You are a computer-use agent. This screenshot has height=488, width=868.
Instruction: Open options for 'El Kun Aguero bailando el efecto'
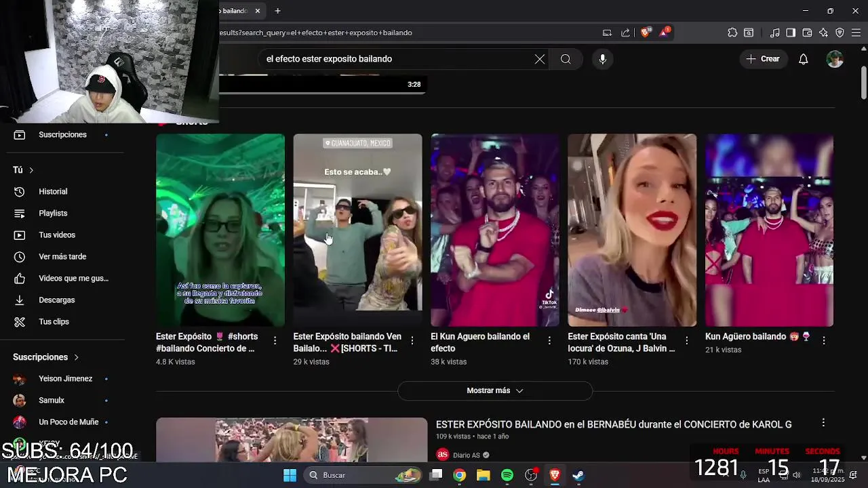[549, 340]
